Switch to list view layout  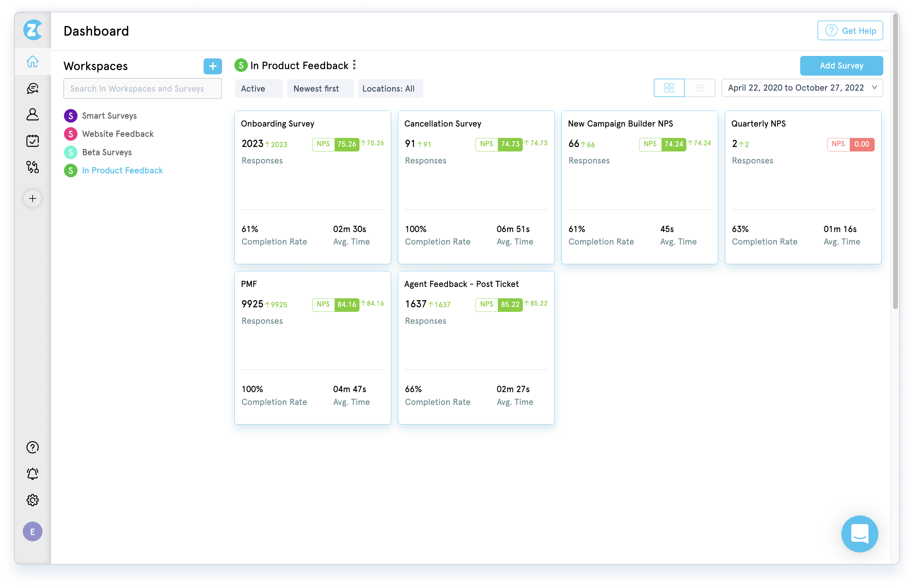pos(699,88)
